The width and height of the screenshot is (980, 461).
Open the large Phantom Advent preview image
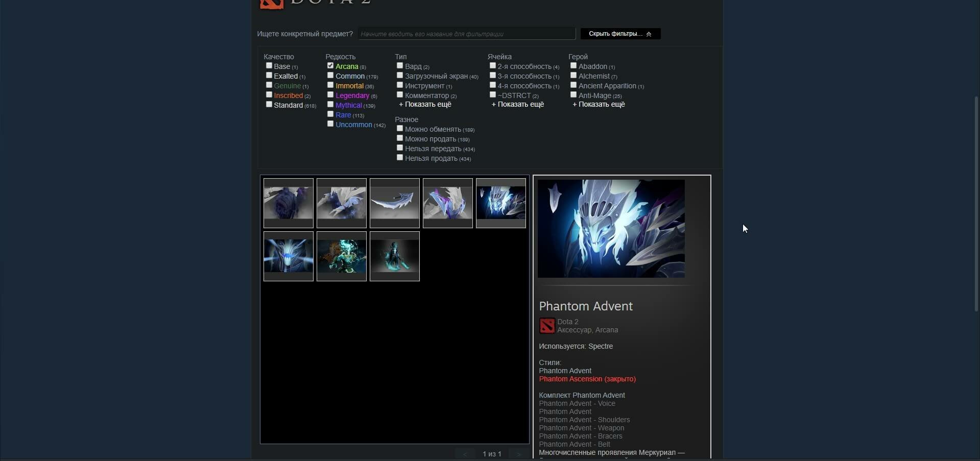pyautogui.click(x=611, y=229)
